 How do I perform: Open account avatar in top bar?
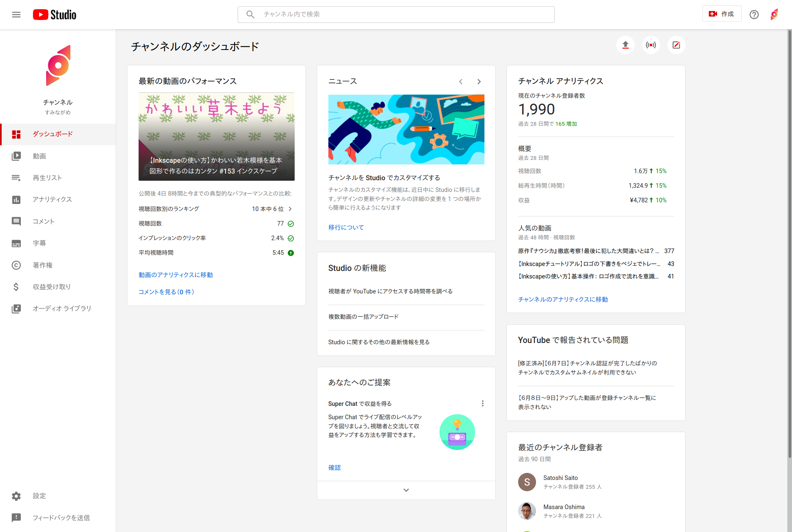coord(774,15)
